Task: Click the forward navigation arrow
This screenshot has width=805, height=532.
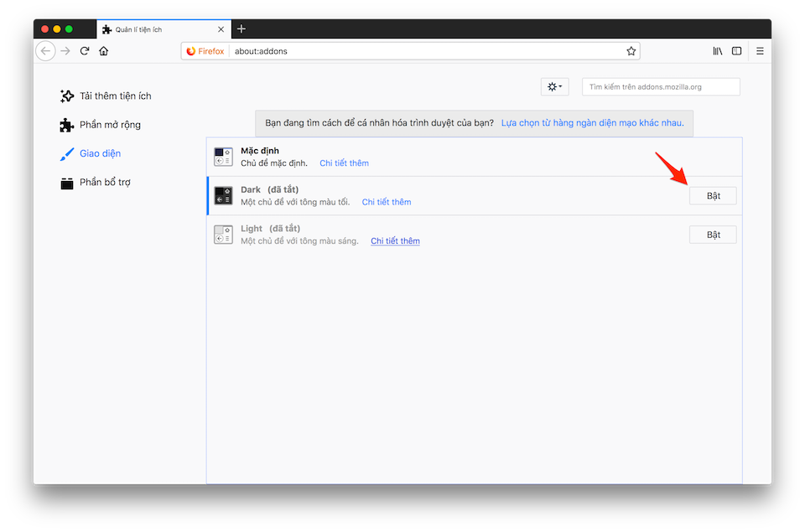Action: tap(65, 51)
